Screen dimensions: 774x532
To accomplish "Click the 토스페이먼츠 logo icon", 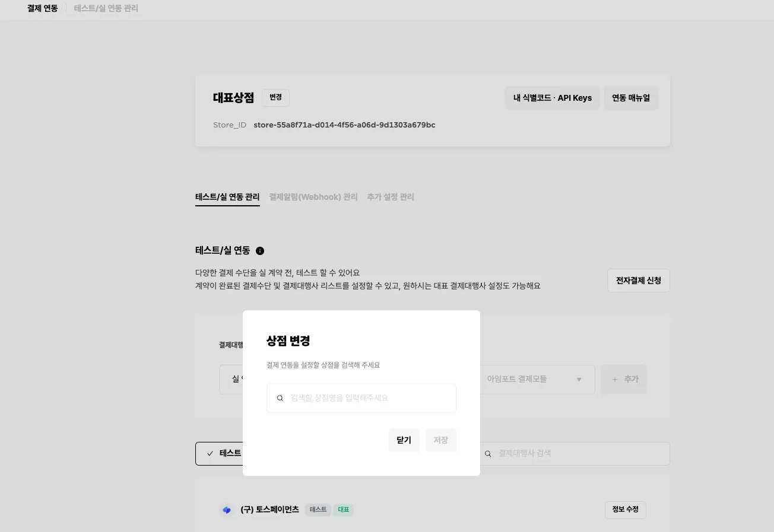I will pos(227,510).
